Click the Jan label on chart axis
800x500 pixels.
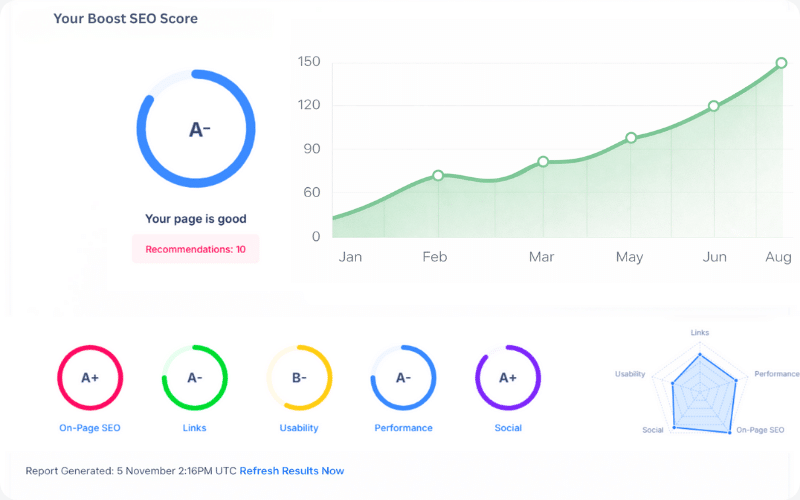(350, 257)
